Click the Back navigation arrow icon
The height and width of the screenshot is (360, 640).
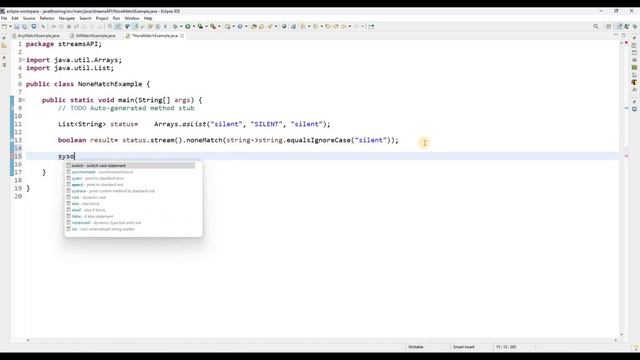[344, 27]
